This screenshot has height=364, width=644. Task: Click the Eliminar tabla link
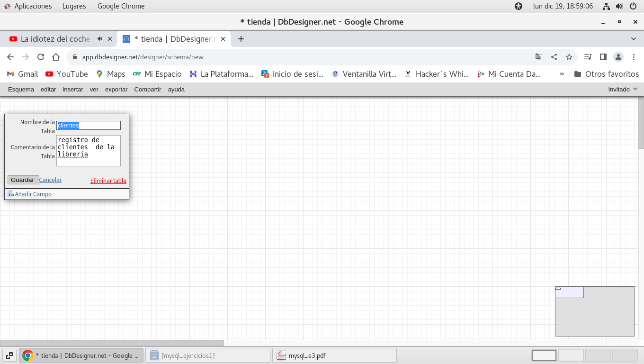(x=108, y=181)
